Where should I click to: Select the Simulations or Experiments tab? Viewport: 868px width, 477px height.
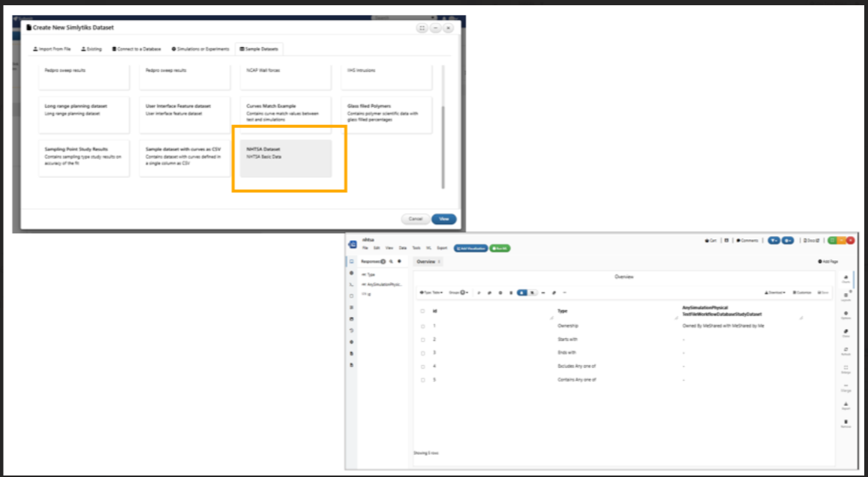[200, 49]
